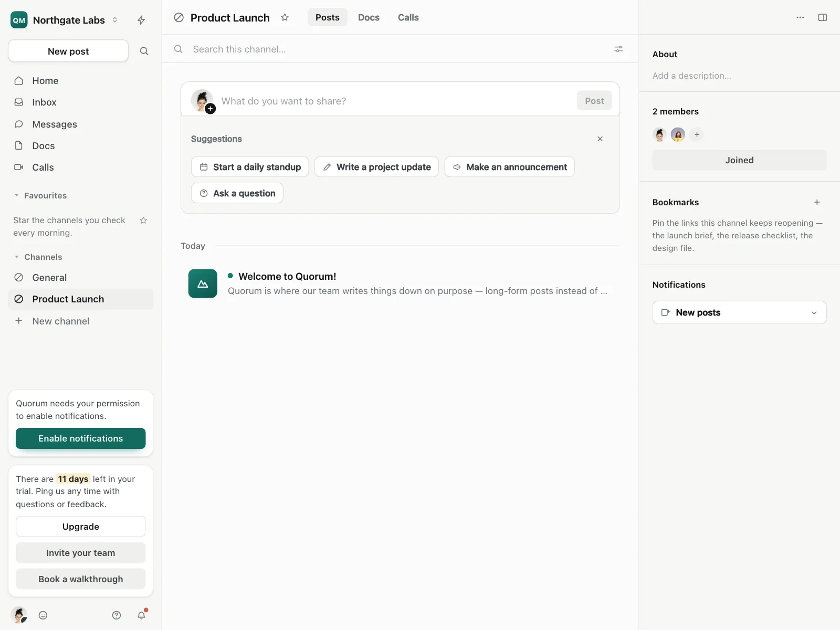The image size is (840, 630).
Task: Expand the Northgate Labs workspace switcher
Action: click(x=115, y=20)
